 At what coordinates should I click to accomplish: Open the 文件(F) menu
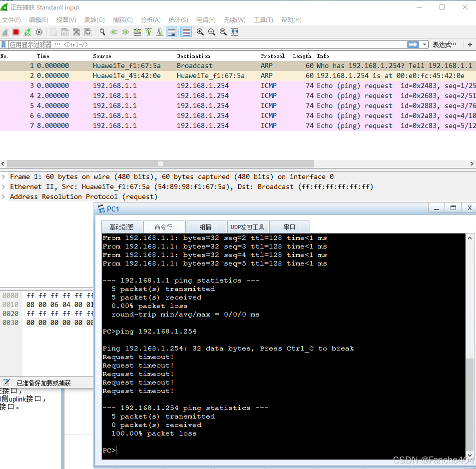coord(11,20)
